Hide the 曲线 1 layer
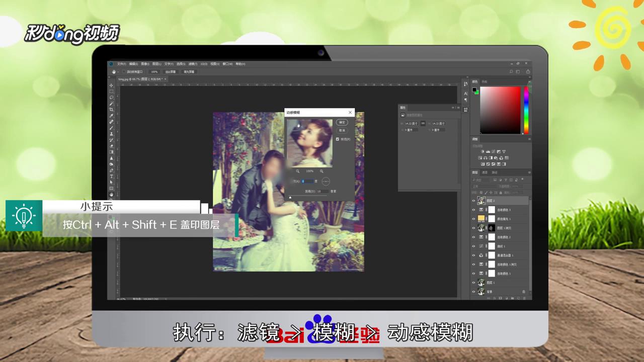Image resolution: width=644 pixels, height=362 pixels. (x=473, y=246)
